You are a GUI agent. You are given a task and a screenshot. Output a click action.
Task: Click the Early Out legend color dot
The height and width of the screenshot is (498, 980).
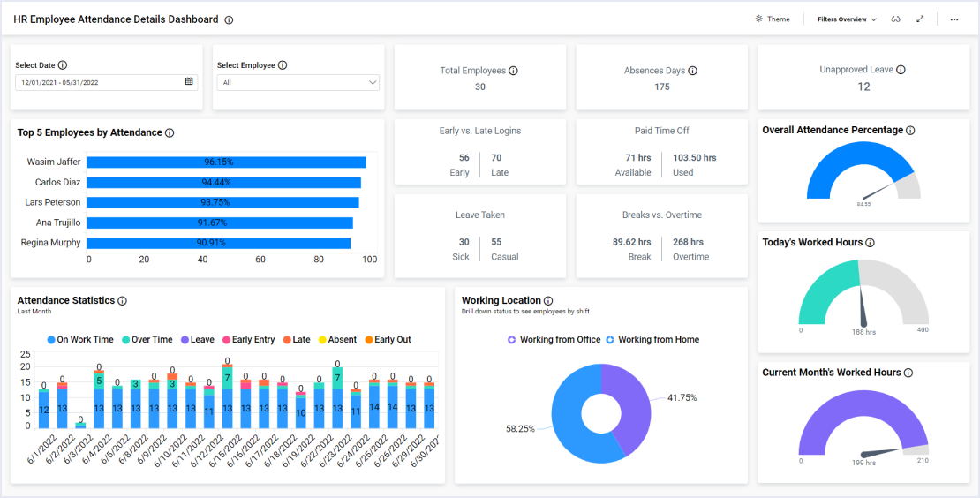pyautogui.click(x=368, y=340)
